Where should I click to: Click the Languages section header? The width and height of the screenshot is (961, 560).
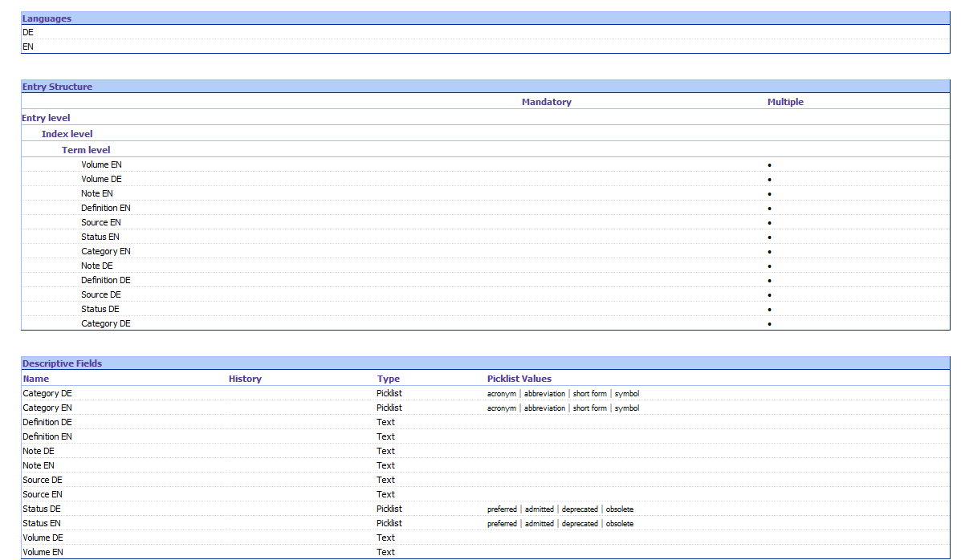point(47,18)
